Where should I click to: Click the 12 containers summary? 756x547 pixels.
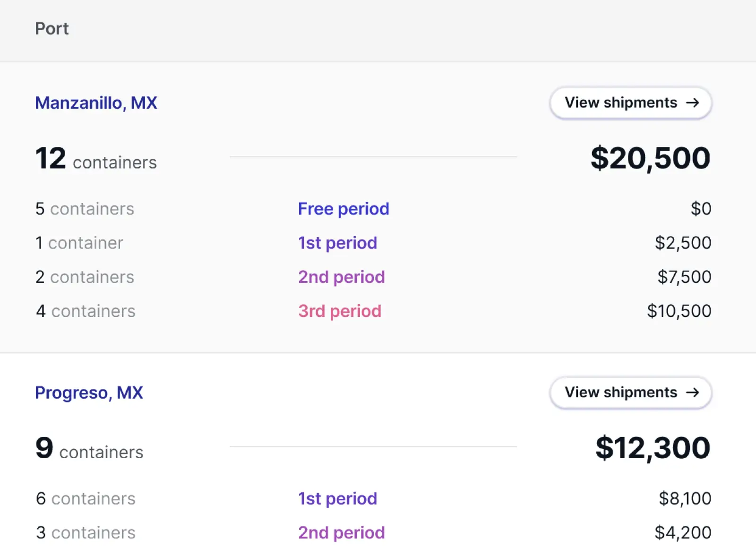(x=96, y=158)
